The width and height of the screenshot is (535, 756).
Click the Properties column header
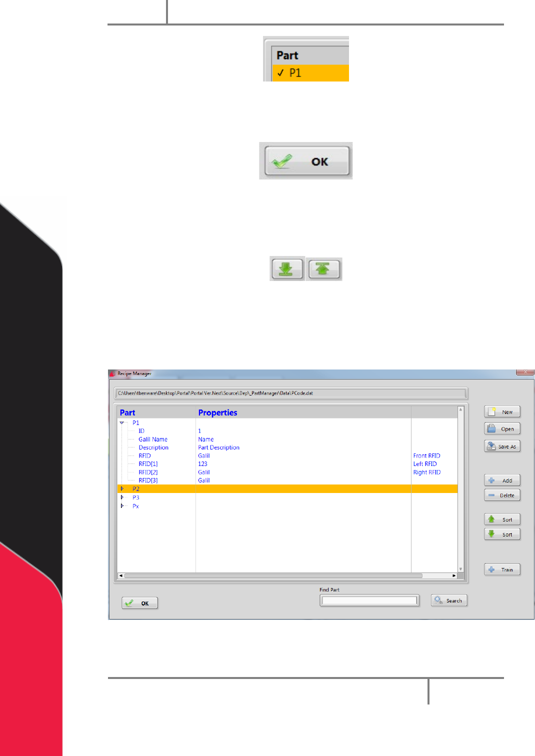[x=303, y=412]
